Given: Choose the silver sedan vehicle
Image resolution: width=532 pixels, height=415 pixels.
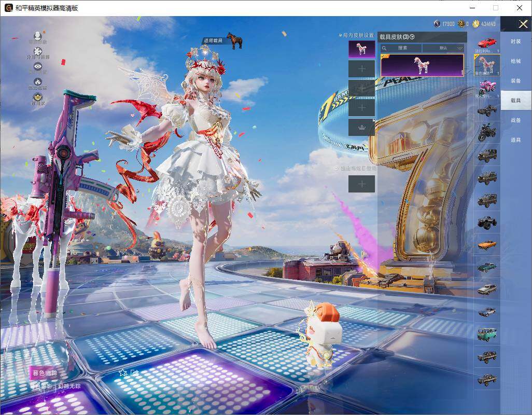Looking at the screenshot, I should [x=487, y=289].
